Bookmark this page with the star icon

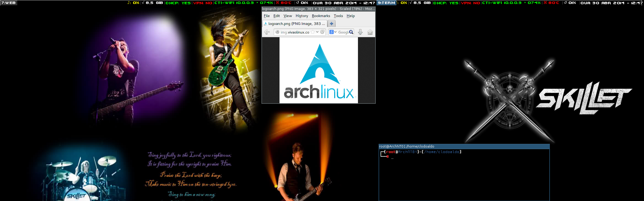313,32
